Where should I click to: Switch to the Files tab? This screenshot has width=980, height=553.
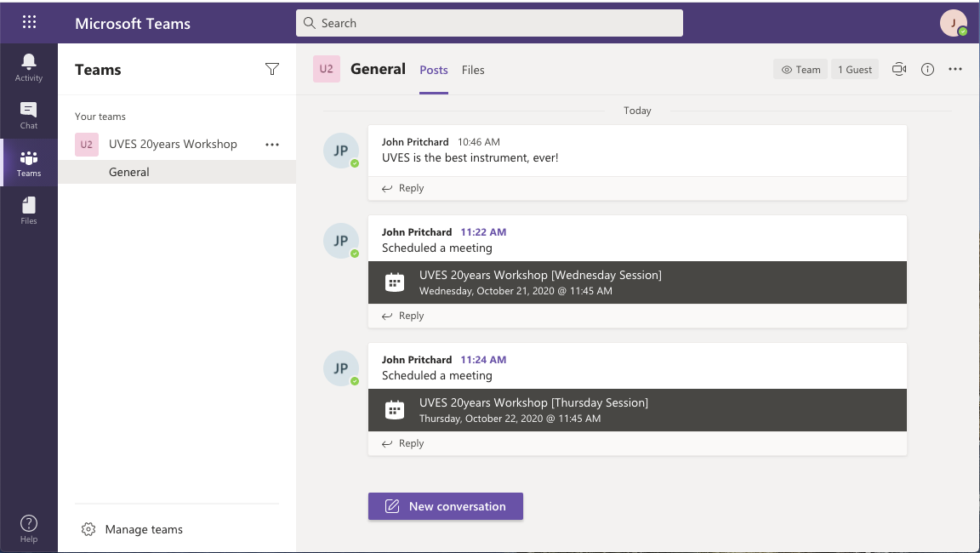[473, 70]
